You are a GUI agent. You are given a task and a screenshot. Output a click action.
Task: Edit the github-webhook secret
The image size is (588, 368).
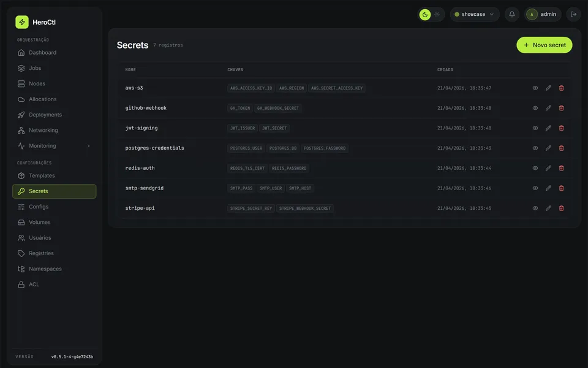(x=548, y=108)
